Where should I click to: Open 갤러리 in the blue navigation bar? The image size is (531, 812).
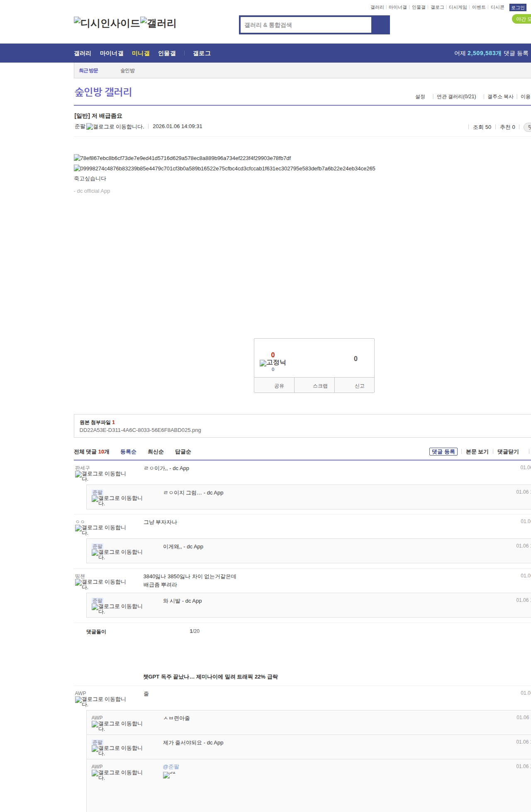click(x=83, y=53)
